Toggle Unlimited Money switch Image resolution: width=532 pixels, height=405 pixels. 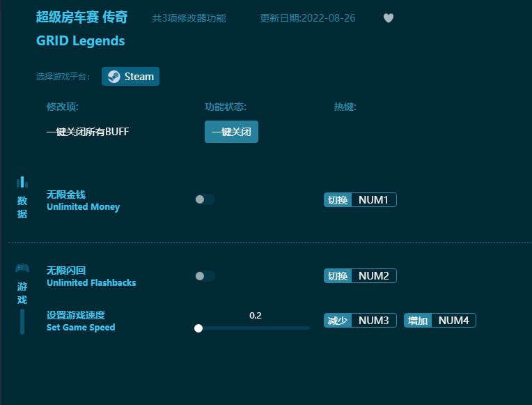click(x=205, y=199)
